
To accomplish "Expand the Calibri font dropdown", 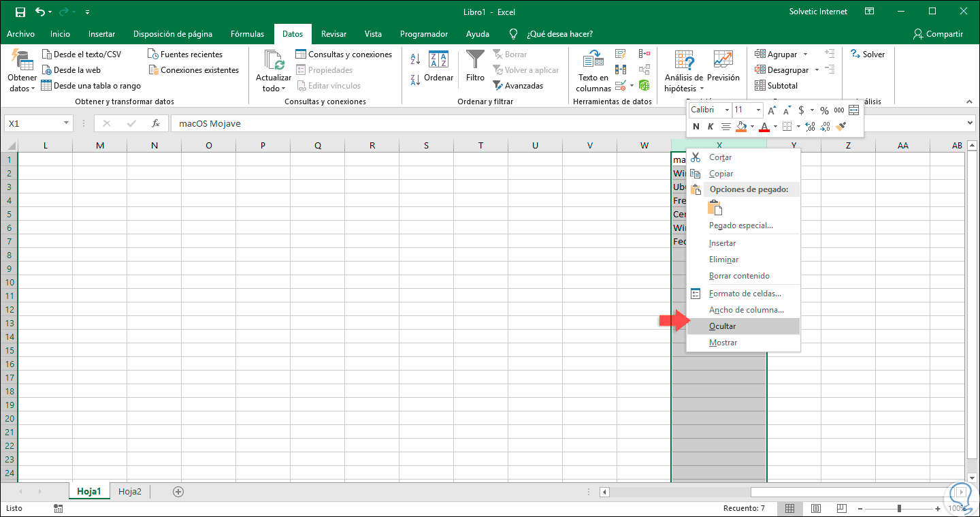I will (727, 110).
